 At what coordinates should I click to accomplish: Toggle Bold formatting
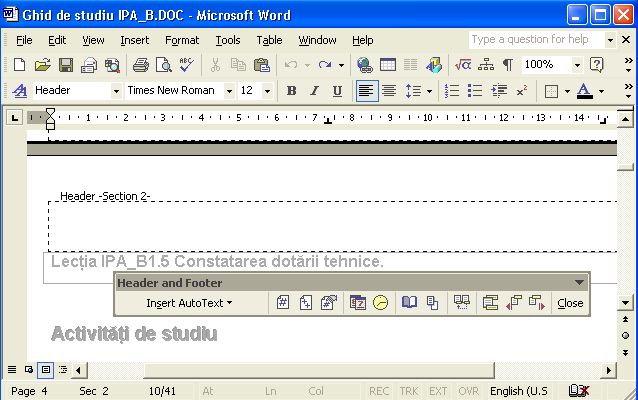(291, 91)
